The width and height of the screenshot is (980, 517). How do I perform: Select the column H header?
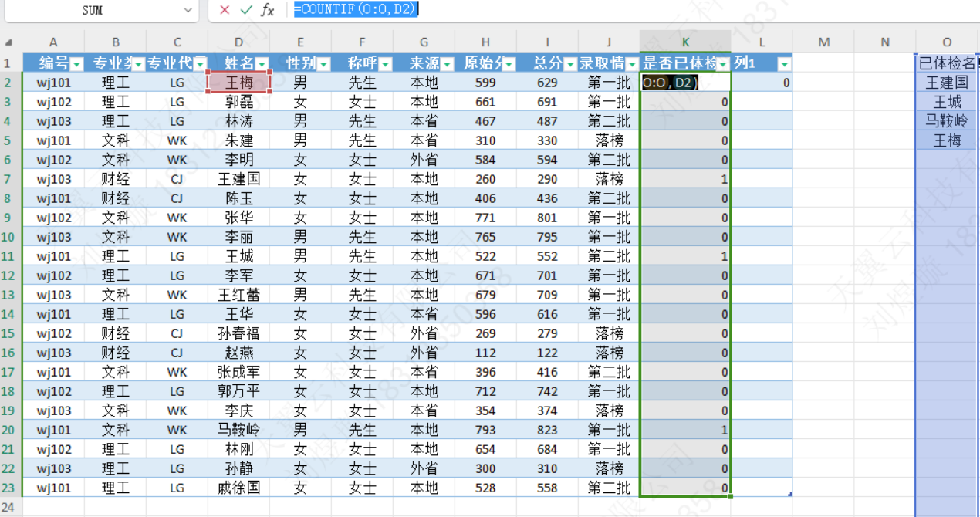pos(485,42)
